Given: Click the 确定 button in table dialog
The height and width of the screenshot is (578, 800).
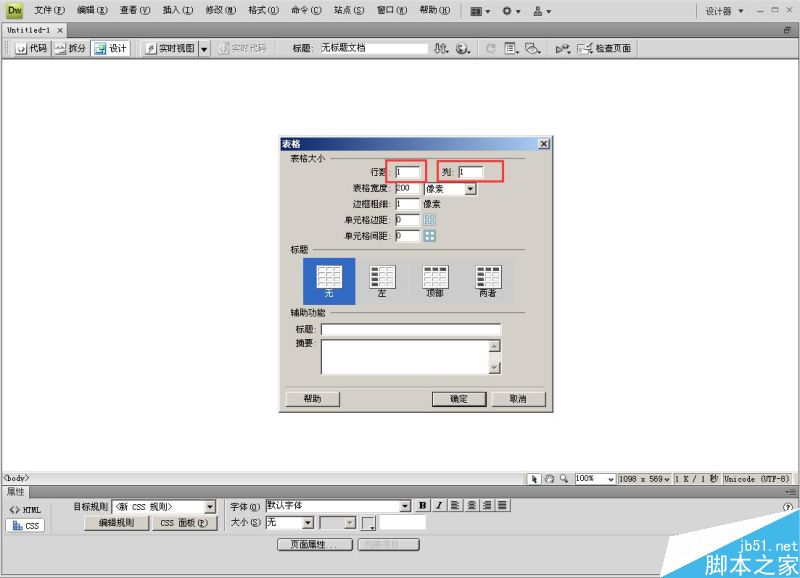Looking at the screenshot, I should [458, 398].
